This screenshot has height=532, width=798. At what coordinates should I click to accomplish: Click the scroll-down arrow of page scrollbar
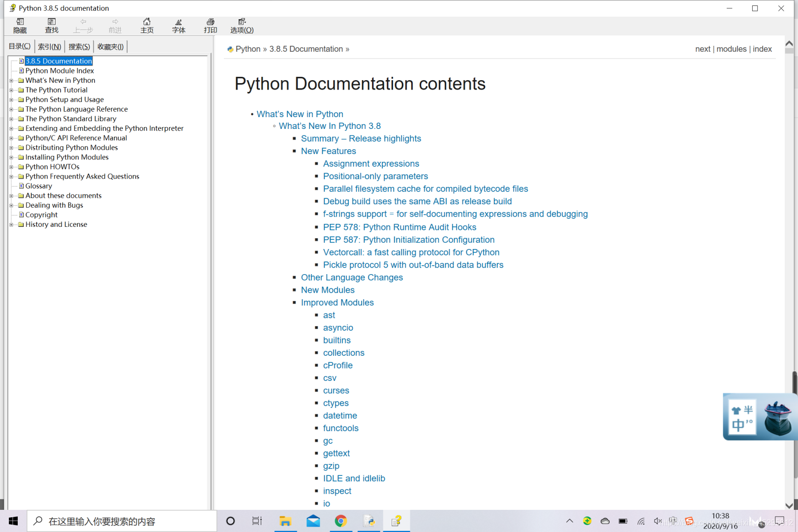(789, 505)
